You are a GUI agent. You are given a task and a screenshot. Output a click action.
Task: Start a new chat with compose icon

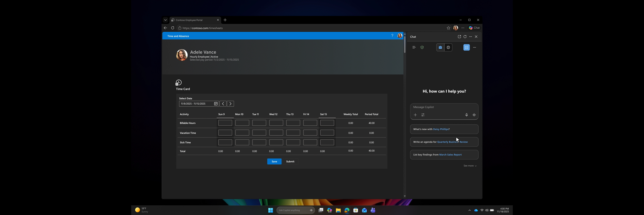(467, 47)
